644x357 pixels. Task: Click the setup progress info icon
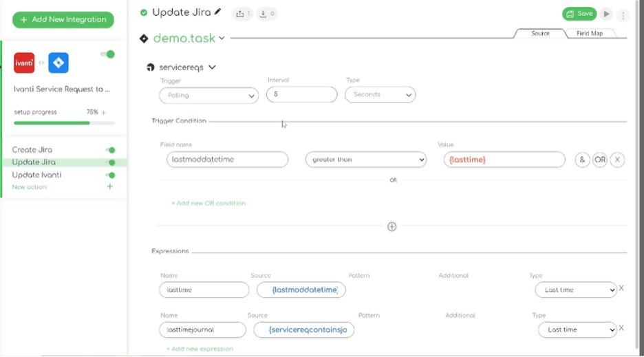[x=103, y=113]
